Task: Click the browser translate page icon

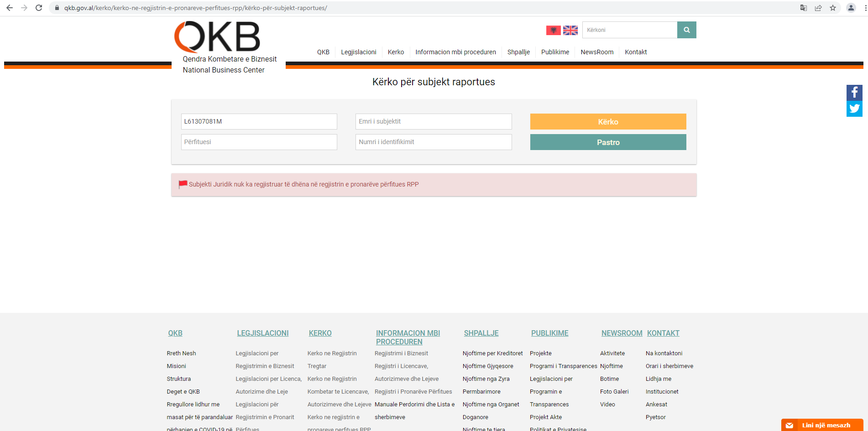Action: 804,8
